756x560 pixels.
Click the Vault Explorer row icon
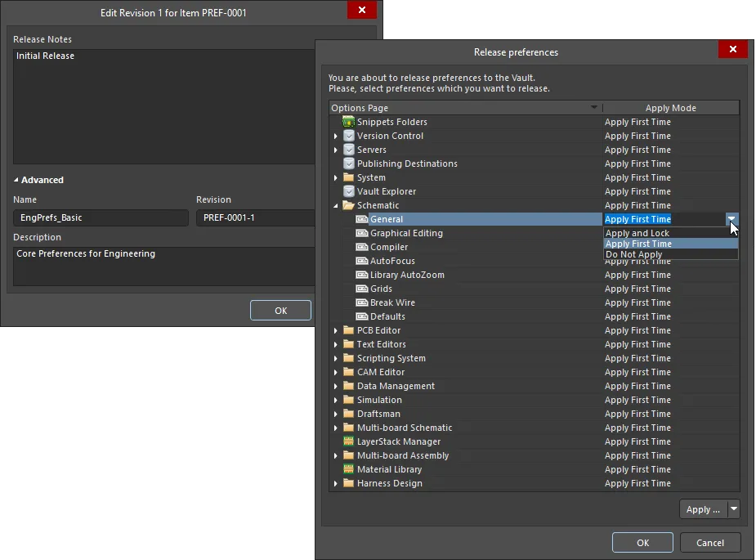pyautogui.click(x=349, y=191)
